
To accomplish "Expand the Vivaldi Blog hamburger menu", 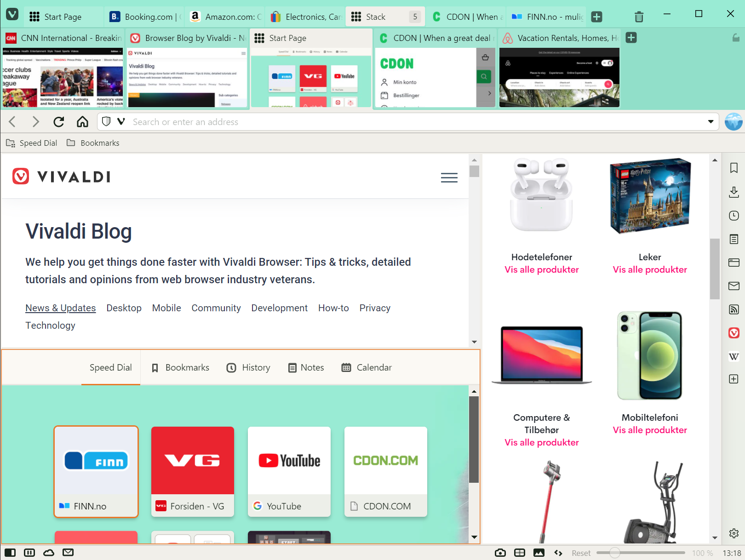I will [x=449, y=177].
